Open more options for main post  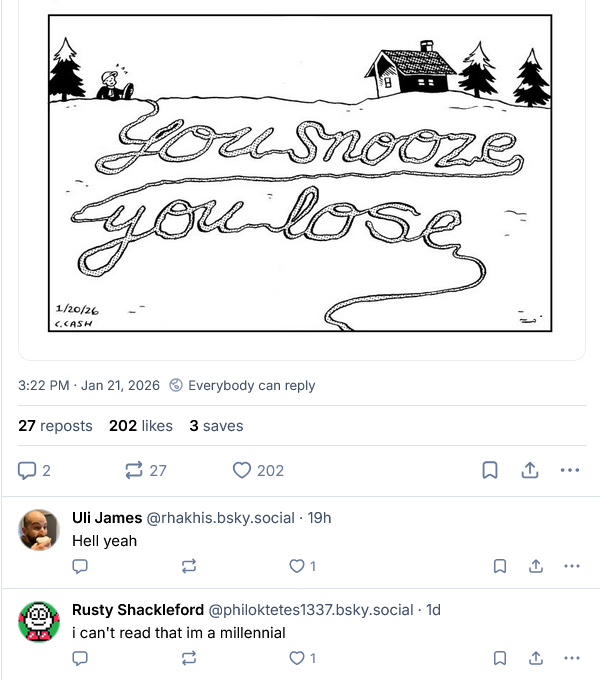[570, 470]
